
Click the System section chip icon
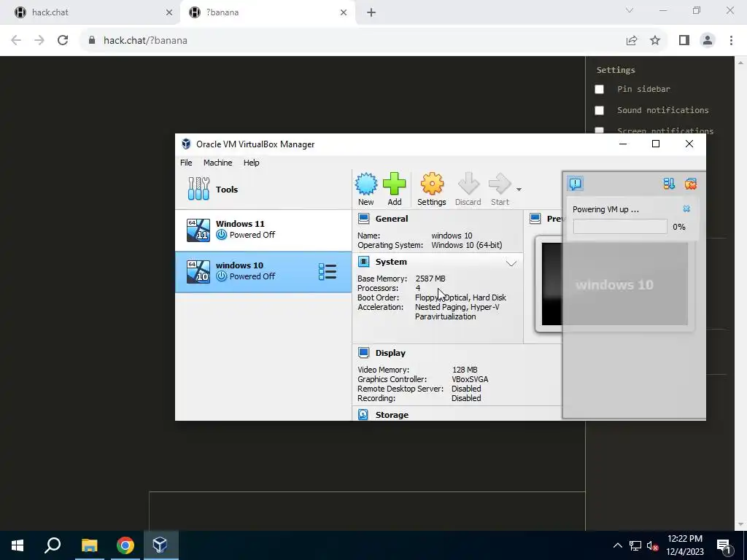(363, 262)
